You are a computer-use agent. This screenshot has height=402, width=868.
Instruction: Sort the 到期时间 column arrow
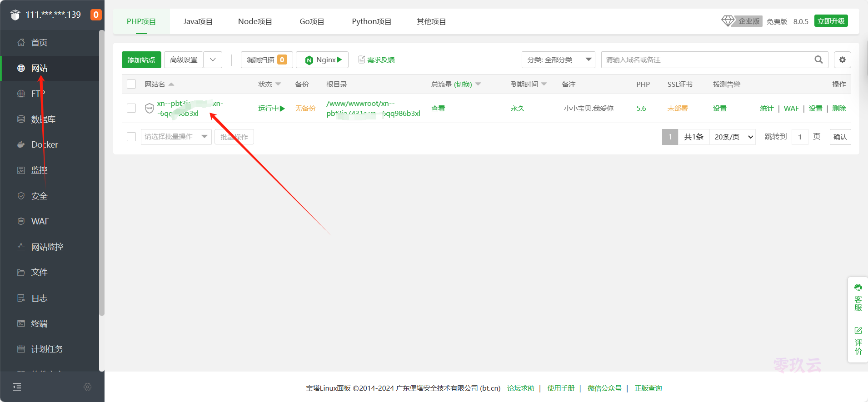pyautogui.click(x=544, y=84)
